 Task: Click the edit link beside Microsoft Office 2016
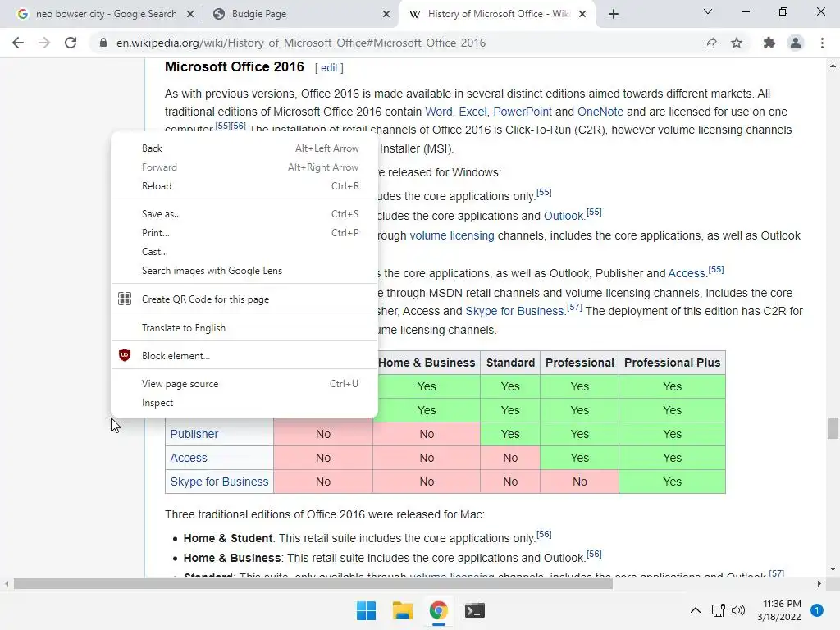[329, 67]
